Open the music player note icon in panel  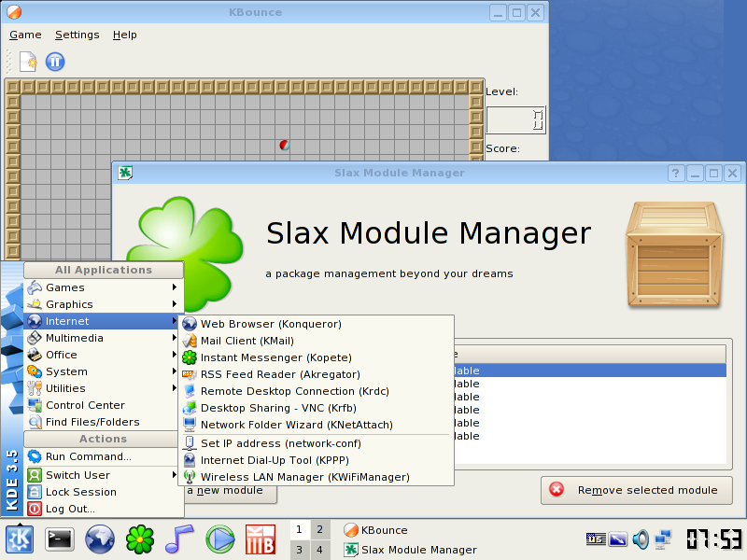(179, 539)
